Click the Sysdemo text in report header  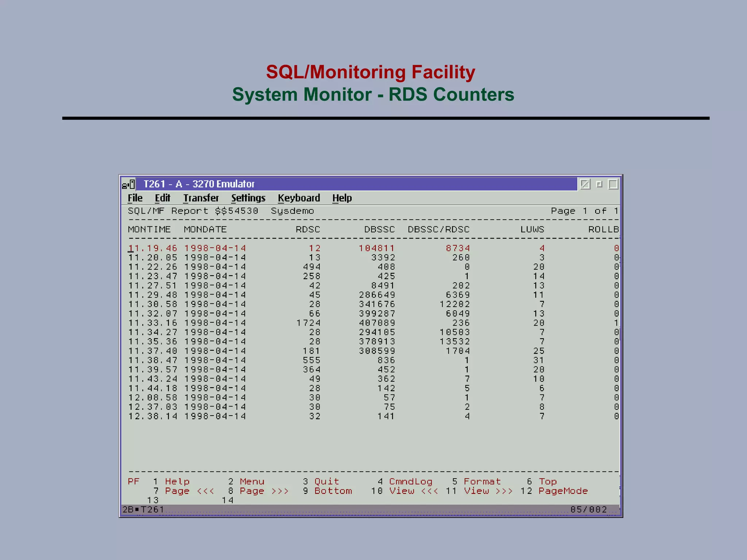292,211
